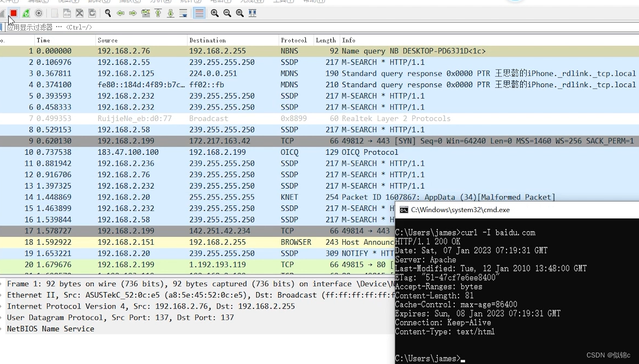This screenshot has width=639, height=364.
Task: Select packet 20 TCP to 1.192.193.119
Action: pos(197,265)
